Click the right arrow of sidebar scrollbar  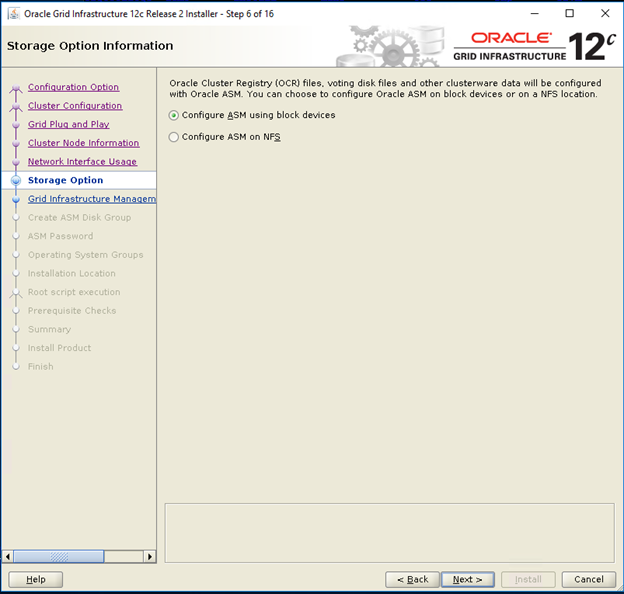(x=150, y=556)
